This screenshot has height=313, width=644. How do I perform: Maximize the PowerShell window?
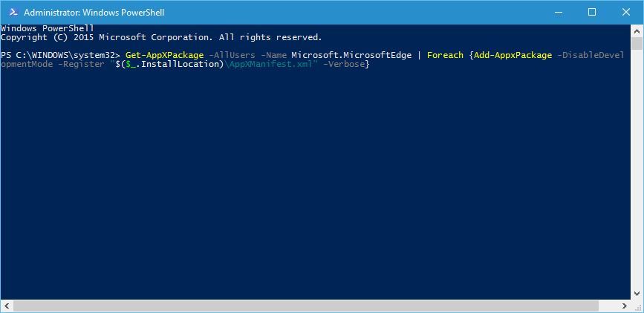(x=592, y=13)
